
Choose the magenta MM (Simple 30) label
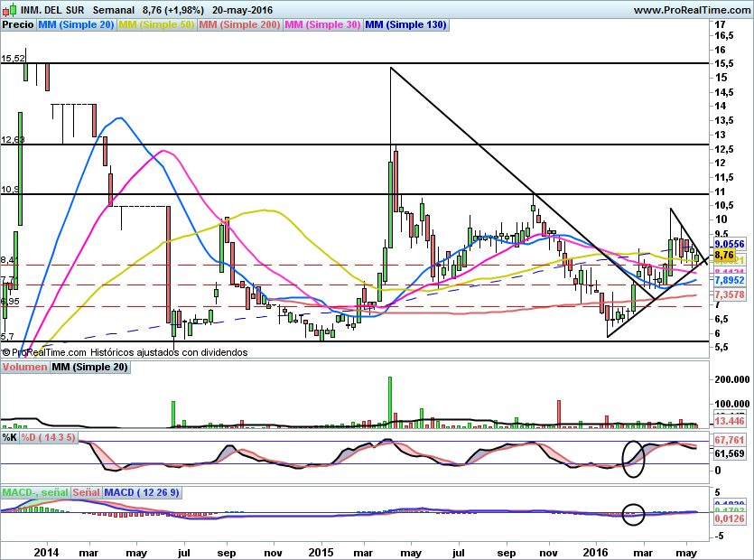[x=321, y=25]
